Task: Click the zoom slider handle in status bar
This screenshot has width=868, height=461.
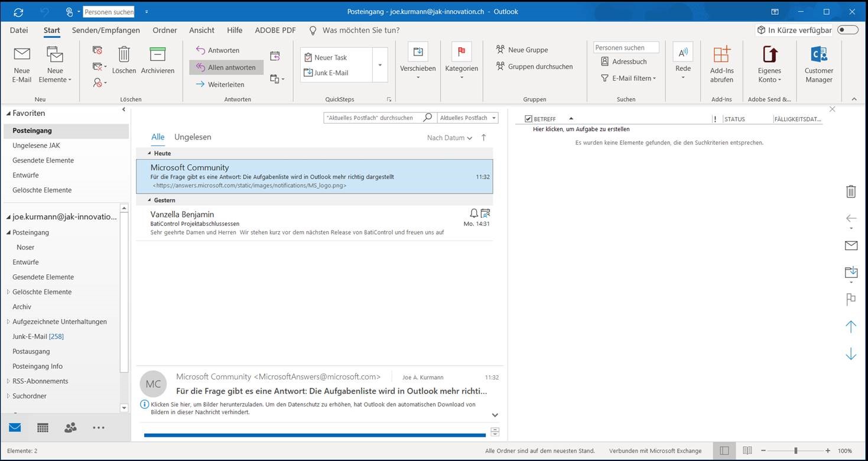Action: point(796,451)
